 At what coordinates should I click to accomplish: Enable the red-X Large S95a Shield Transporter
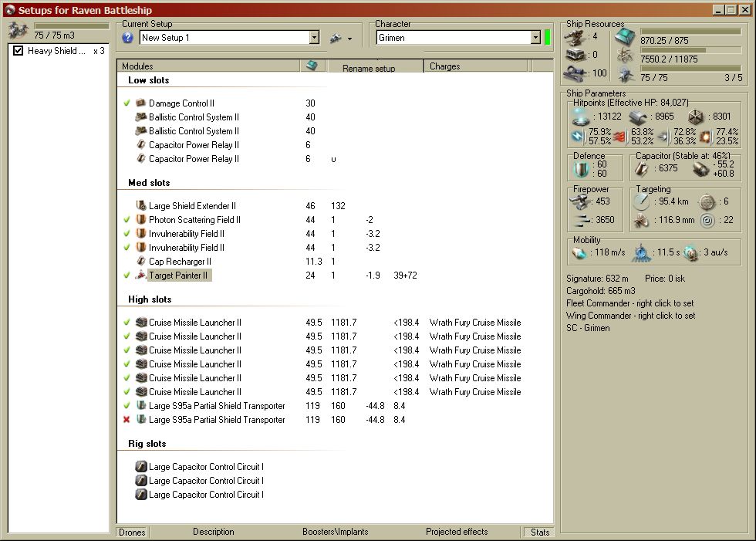[127, 420]
